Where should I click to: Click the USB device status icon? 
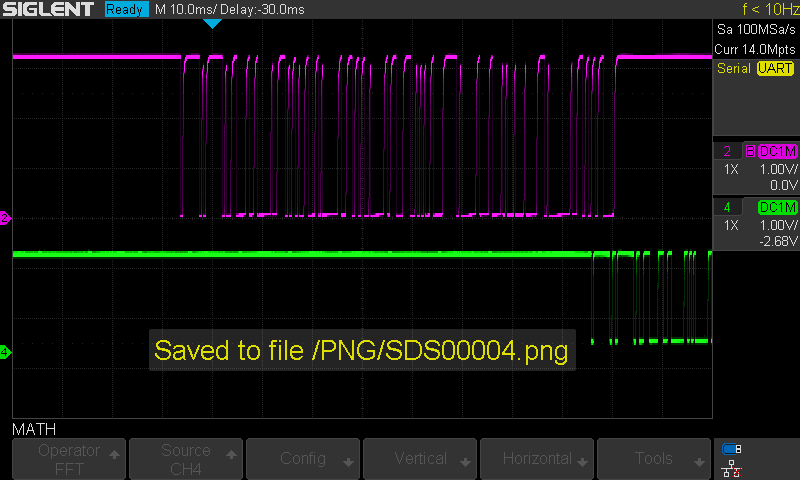pos(731,449)
